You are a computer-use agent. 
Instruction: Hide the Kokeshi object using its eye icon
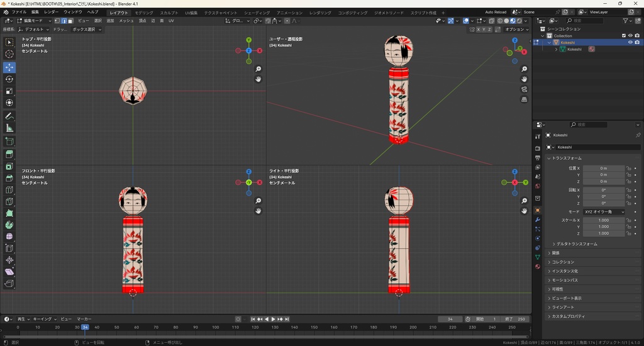630,42
